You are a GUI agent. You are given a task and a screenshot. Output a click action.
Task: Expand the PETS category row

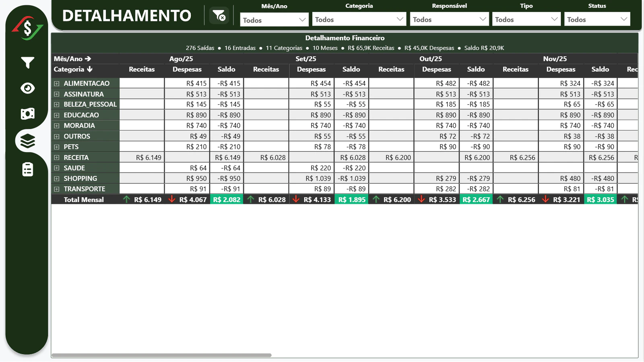[x=57, y=147]
